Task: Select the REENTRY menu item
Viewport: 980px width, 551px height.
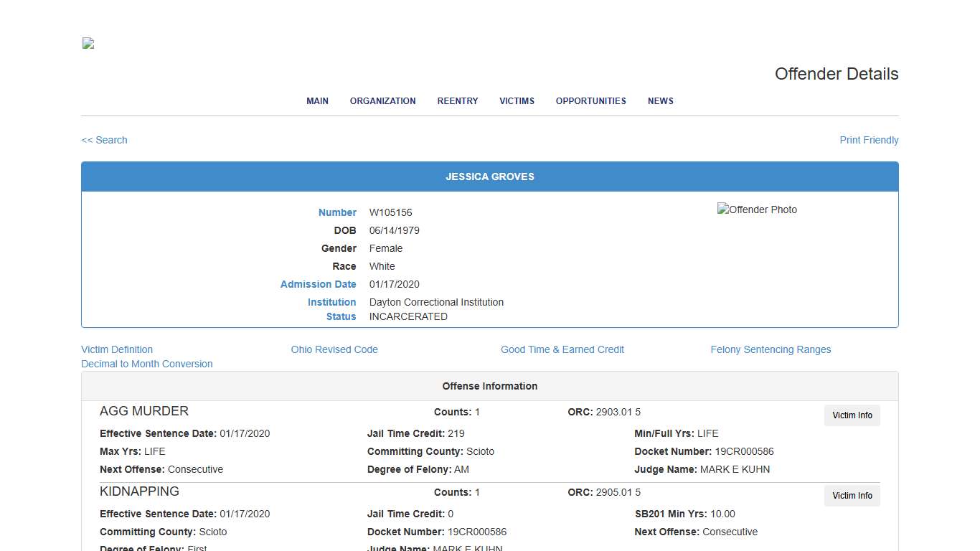Action: pos(457,101)
